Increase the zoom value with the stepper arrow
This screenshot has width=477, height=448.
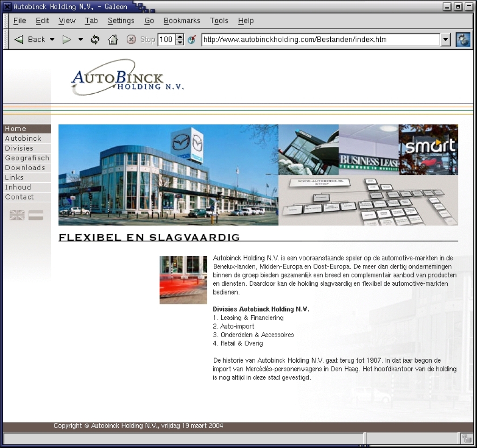pyautogui.click(x=179, y=37)
